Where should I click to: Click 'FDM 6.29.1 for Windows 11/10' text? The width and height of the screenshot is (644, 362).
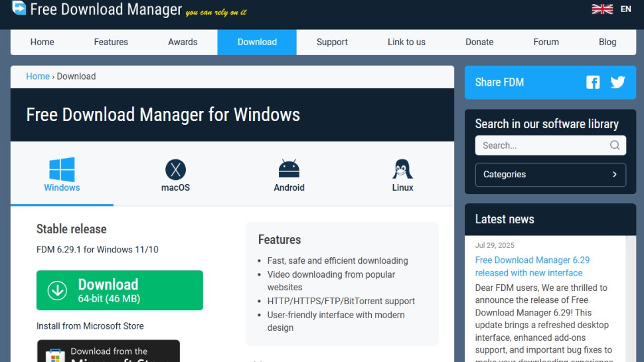(98, 250)
